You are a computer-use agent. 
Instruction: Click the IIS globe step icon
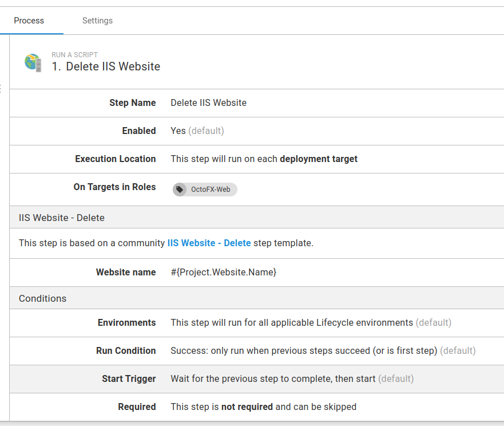[x=33, y=62]
